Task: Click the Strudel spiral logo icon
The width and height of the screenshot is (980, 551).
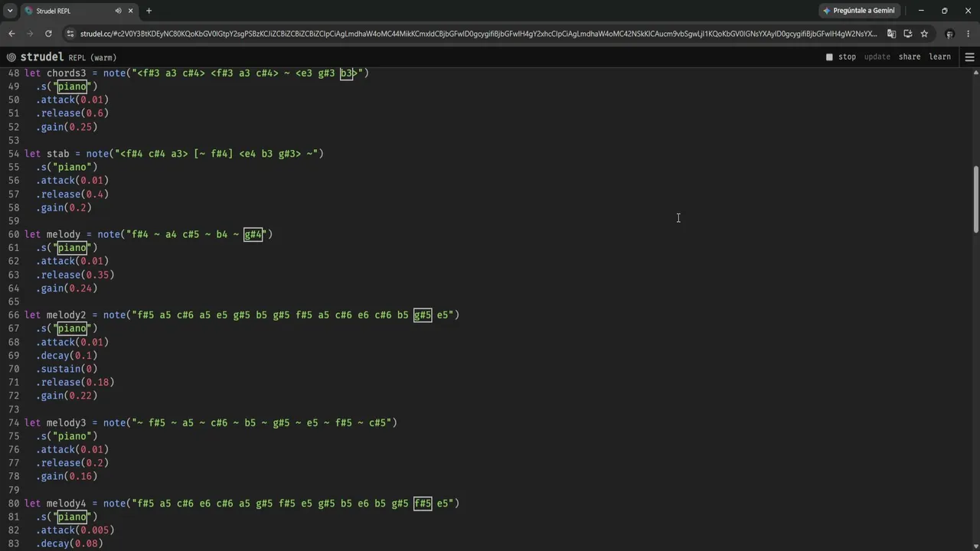Action: 11,57
